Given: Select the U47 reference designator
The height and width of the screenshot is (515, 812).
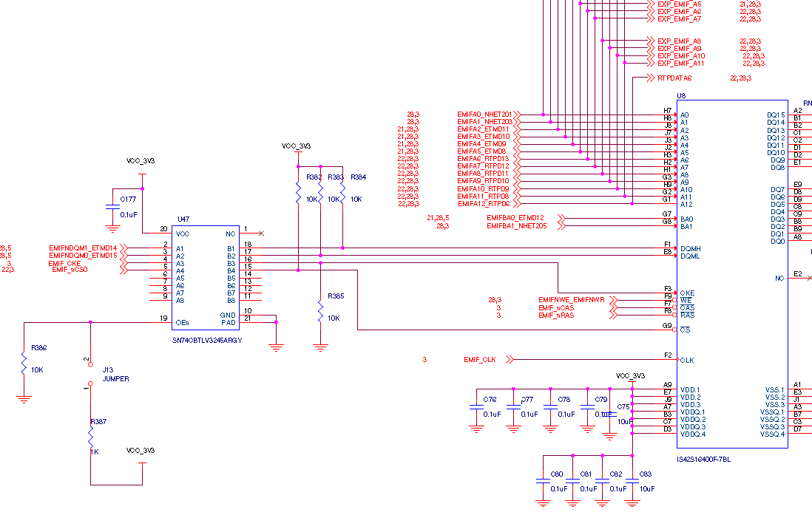Looking at the screenshot, I should pyautogui.click(x=183, y=219).
